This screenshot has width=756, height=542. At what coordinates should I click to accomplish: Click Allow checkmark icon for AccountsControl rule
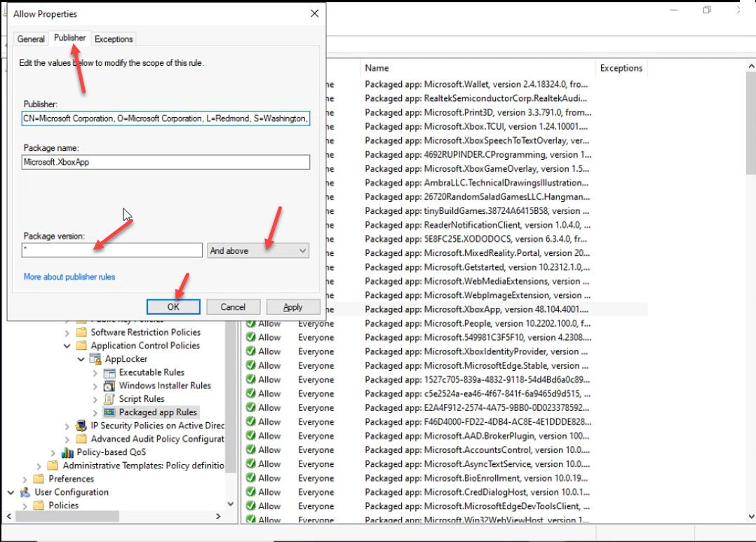pos(251,450)
